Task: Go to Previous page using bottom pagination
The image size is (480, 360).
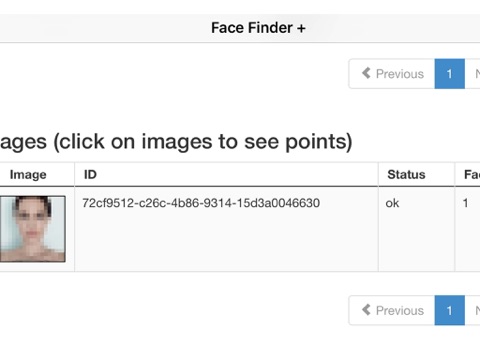Action: coord(392,310)
